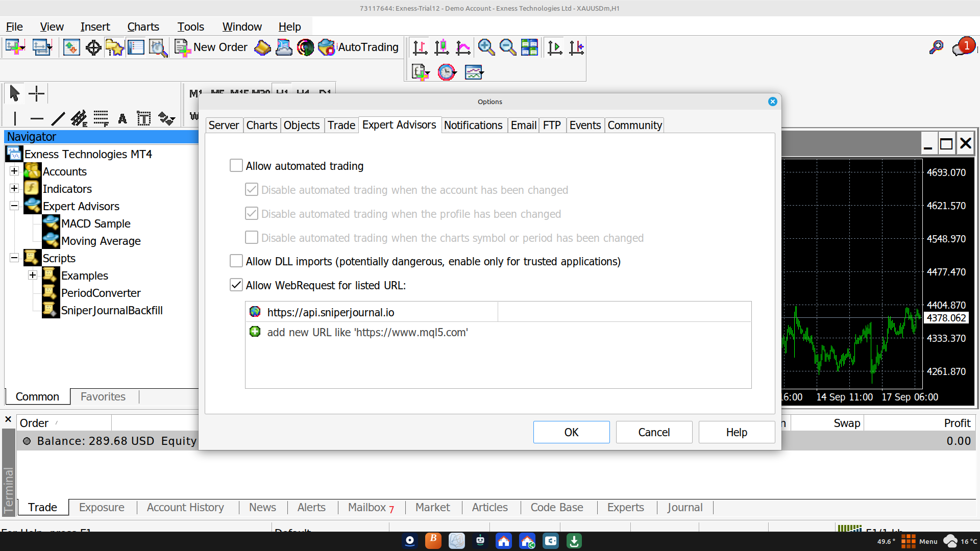The width and height of the screenshot is (980, 551).
Task: Select the MACD Sample expert advisor
Action: (95, 223)
